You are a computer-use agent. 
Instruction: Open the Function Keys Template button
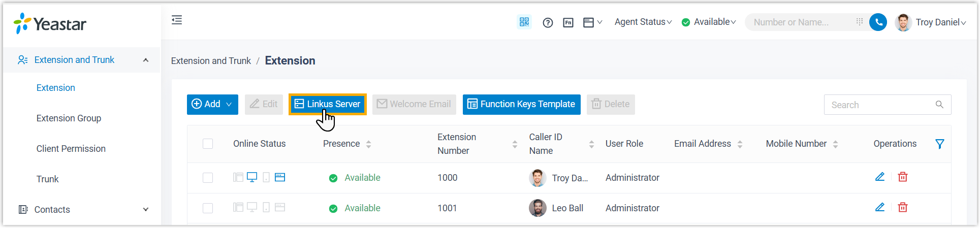click(521, 104)
